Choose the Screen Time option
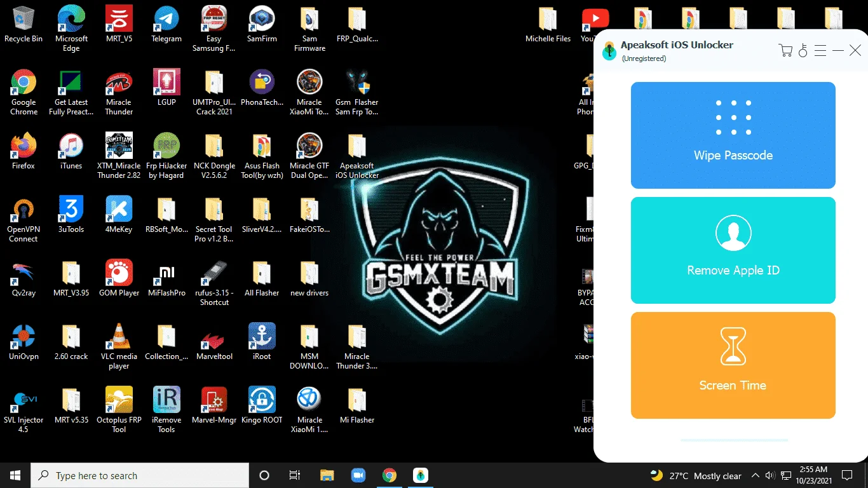Screen dimensions: 868x488 coord(733,365)
